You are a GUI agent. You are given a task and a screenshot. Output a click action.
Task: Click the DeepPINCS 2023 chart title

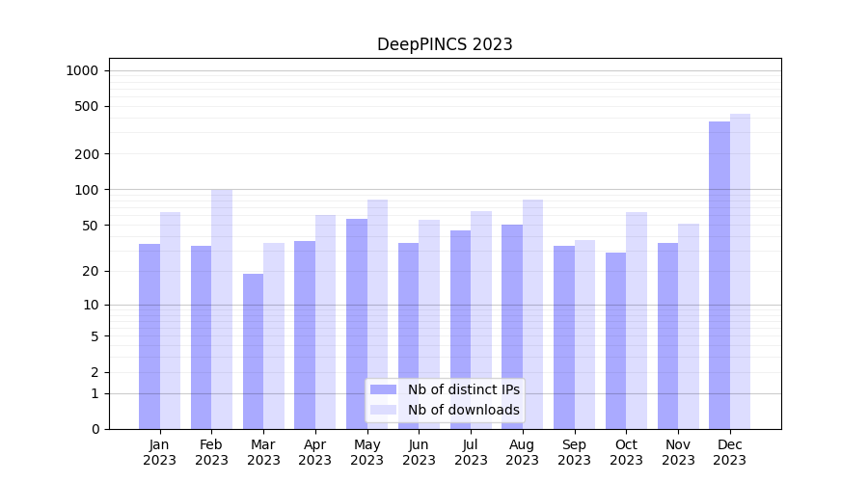[445, 44]
